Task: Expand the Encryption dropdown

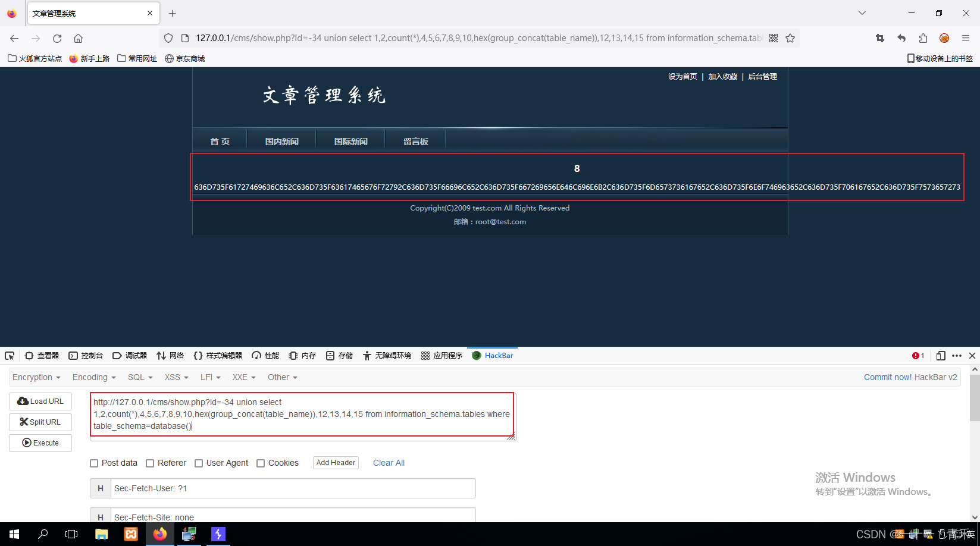Action: pos(36,377)
